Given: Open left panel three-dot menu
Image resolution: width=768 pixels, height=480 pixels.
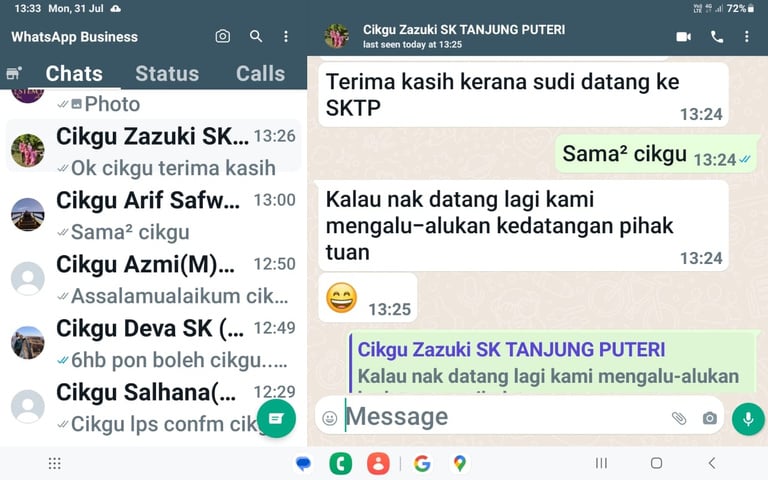Looking at the screenshot, I should tap(286, 37).
